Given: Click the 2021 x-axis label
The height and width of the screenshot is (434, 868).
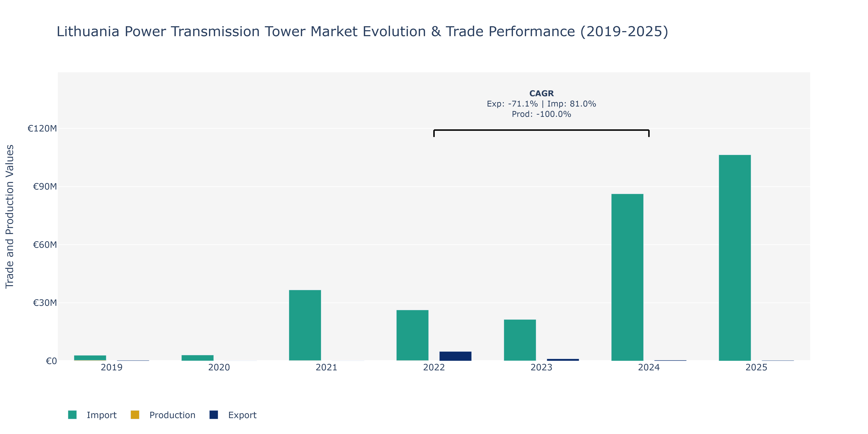Looking at the screenshot, I should pyautogui.click(x=327, y=367).
